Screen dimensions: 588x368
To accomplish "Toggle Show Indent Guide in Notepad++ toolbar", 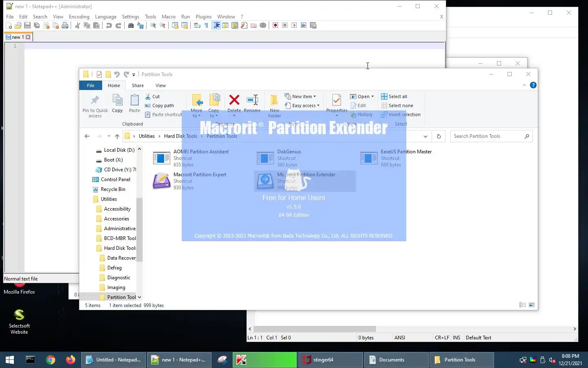I will pos(216,25).
